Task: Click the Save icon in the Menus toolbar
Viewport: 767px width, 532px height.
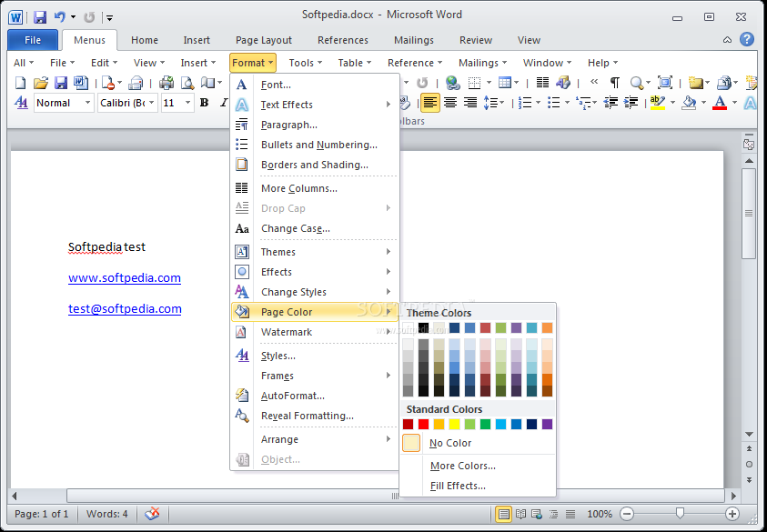Action: click(x=61, y=83)
